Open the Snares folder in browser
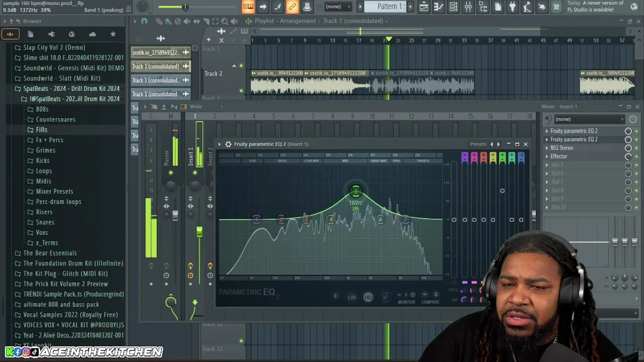The height and width of the screenshot is (362, 644). click(45, 222)
